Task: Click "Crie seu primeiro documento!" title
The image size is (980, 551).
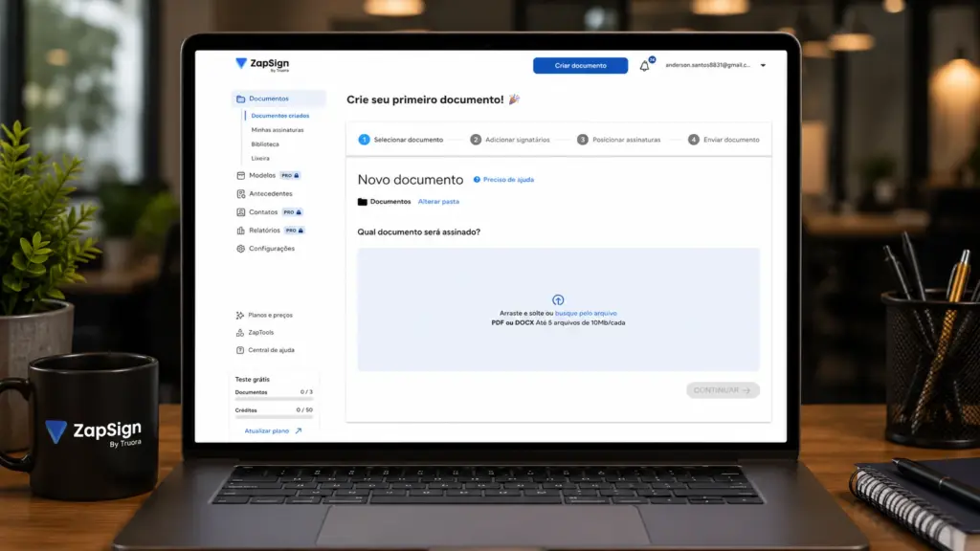Action: click(425, 99)
